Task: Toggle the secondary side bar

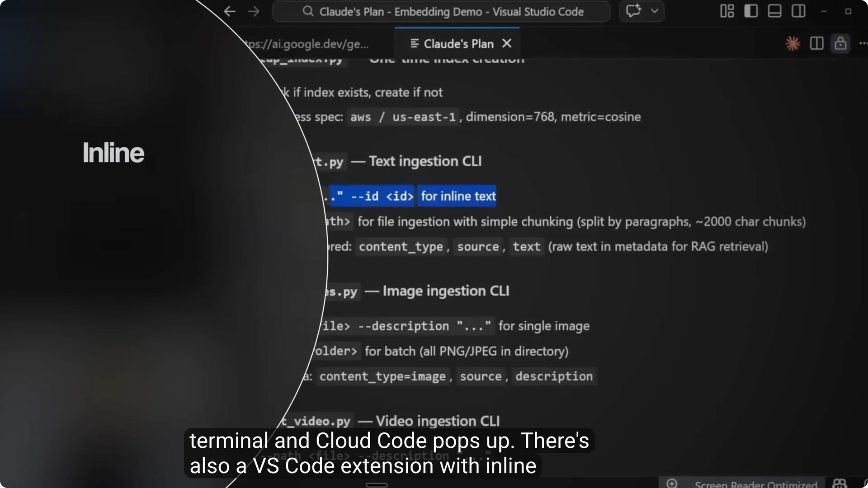Action: point(798,11)
